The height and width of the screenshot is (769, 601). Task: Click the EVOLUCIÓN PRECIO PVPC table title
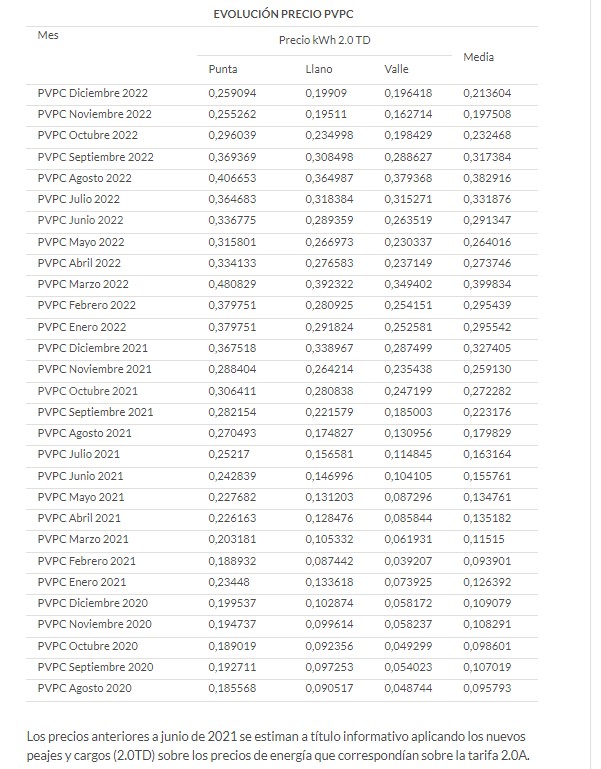pyautogui.click(x=283, y=14)
